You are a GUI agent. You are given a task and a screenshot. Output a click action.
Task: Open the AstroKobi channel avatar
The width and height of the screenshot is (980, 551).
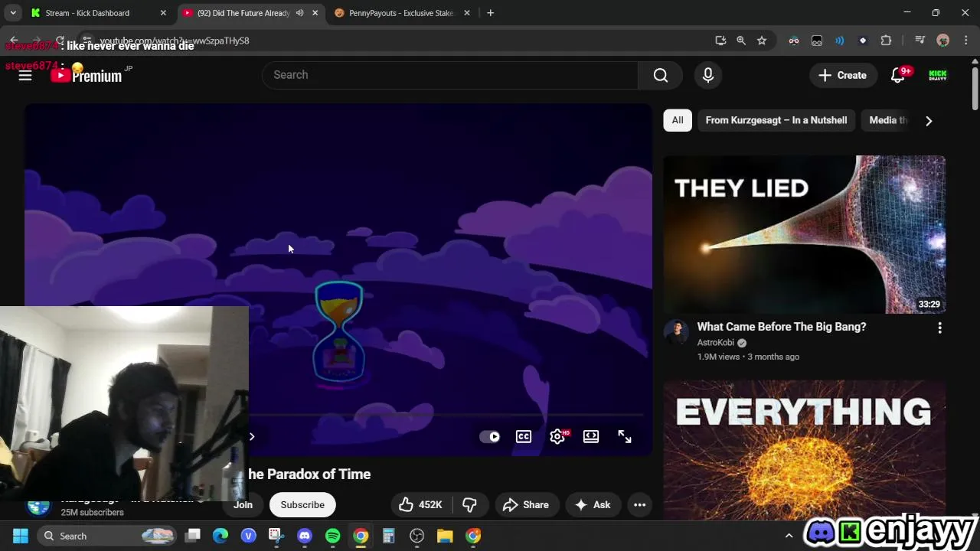[x=677, y=333]
